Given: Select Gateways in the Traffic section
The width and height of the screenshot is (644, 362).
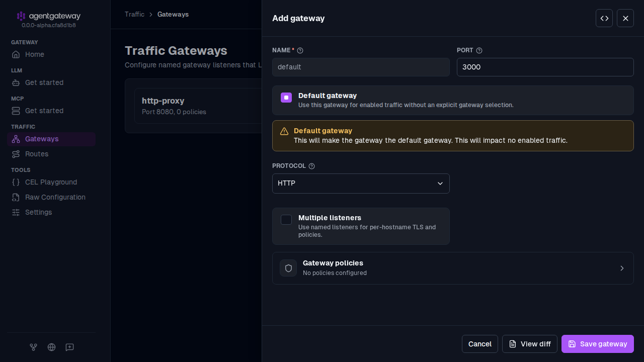Looking at the screenshot, I should click(x=51, y=139).
